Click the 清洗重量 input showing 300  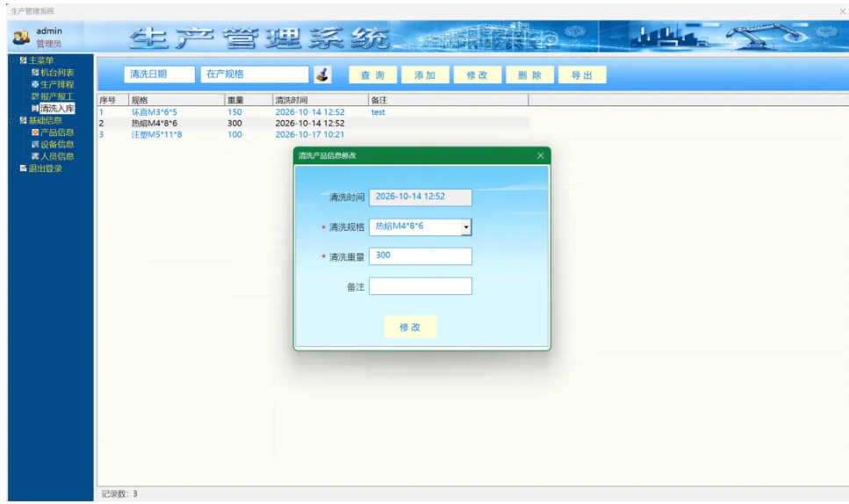click(421, 256)
